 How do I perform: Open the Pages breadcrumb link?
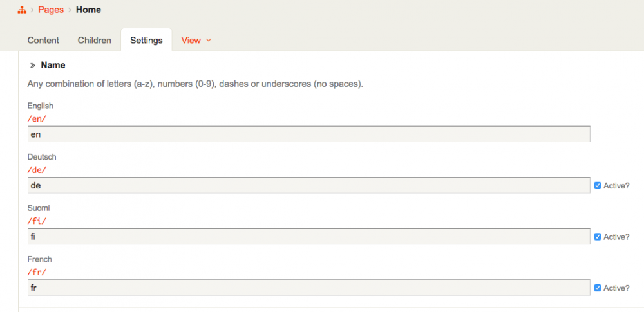pos(51,10)
